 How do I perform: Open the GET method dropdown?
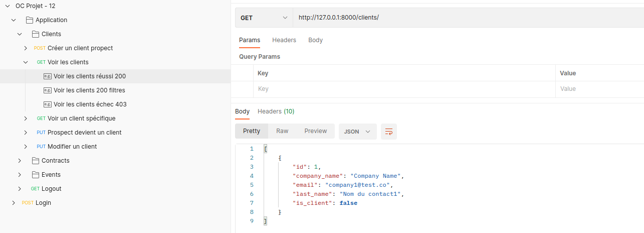click(264, 18)
